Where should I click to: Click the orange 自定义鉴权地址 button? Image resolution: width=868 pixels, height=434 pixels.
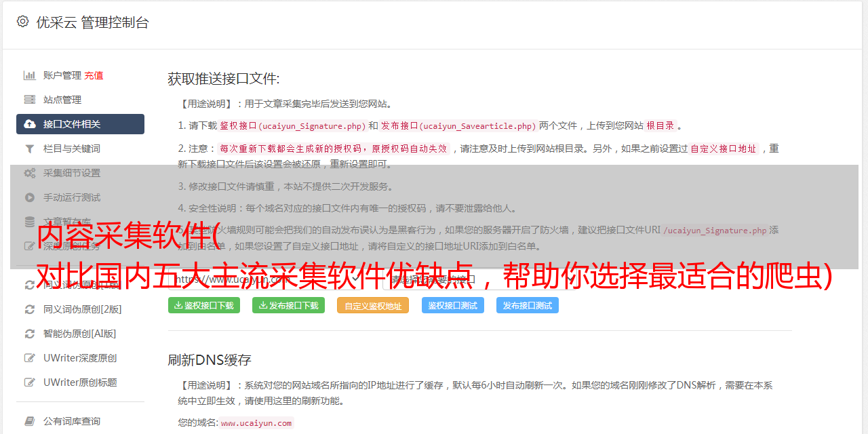(373, 305)
